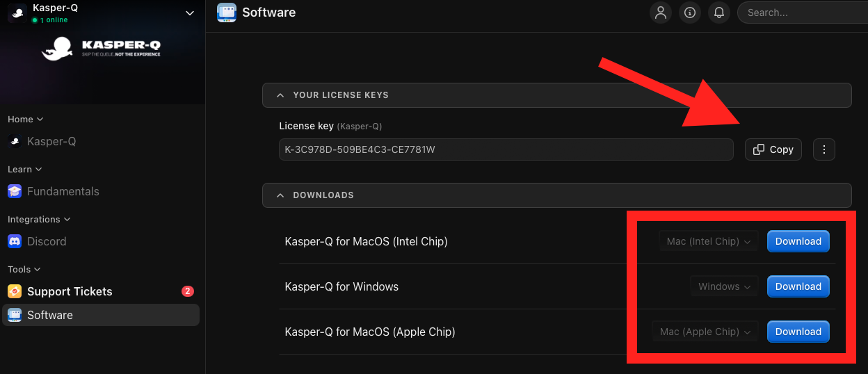868x374 pixels.
Task: Open the info circle icon
Action: [690, 13]
